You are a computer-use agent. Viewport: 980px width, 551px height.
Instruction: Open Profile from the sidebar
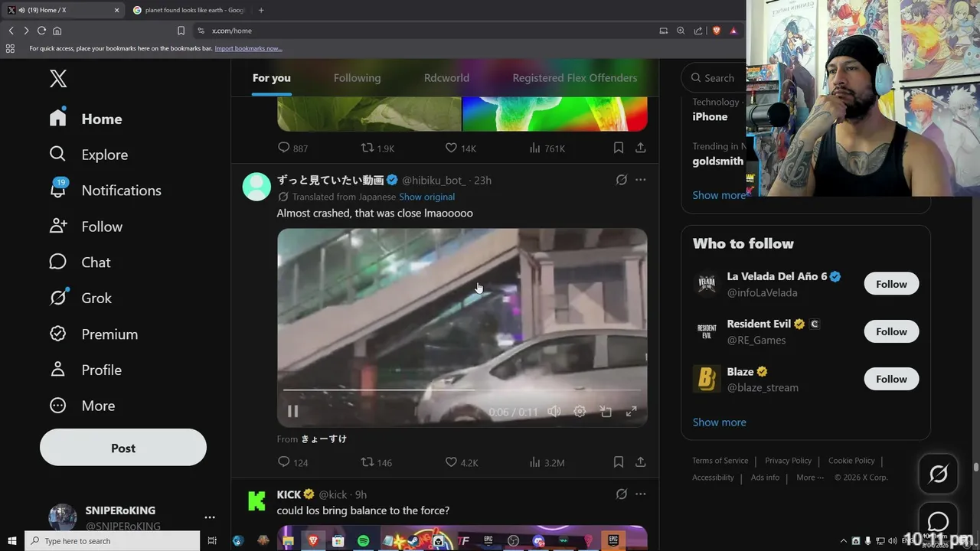(85, 370)
